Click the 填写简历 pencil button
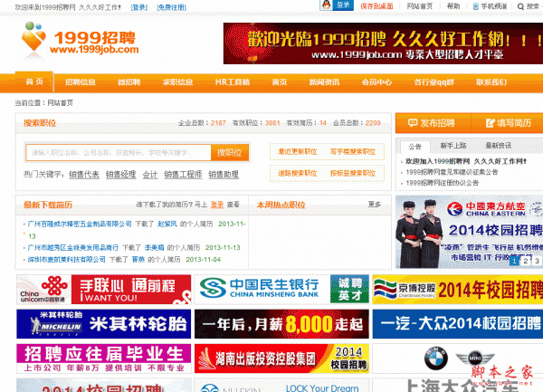Screen dimensions: 543x392 [508, 123]
